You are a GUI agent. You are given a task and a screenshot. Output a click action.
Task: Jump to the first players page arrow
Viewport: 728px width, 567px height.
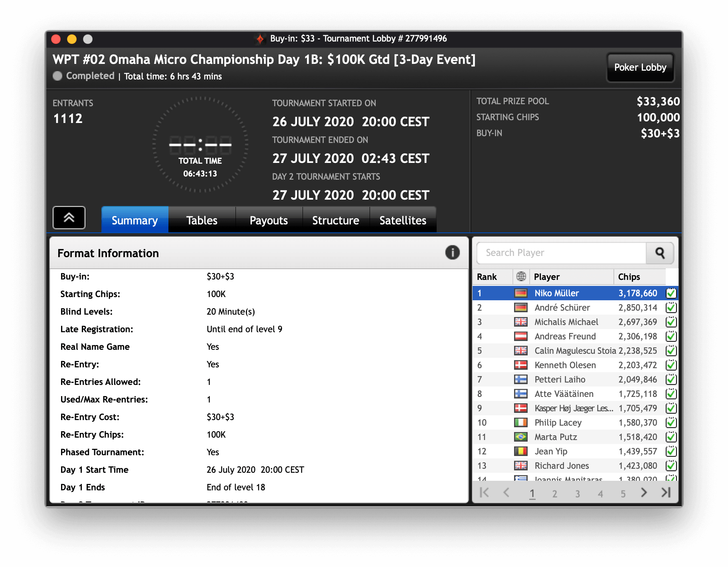(484, 493)
